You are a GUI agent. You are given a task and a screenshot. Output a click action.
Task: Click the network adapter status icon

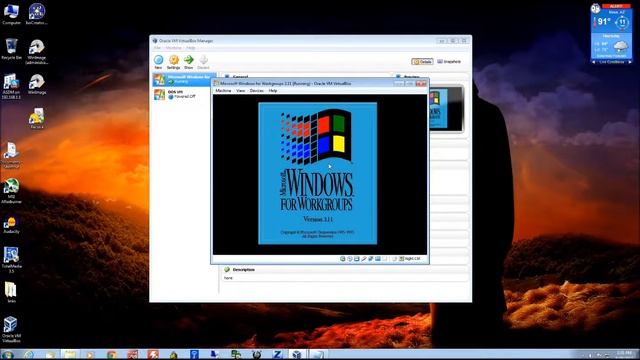(x=371, y=259)
